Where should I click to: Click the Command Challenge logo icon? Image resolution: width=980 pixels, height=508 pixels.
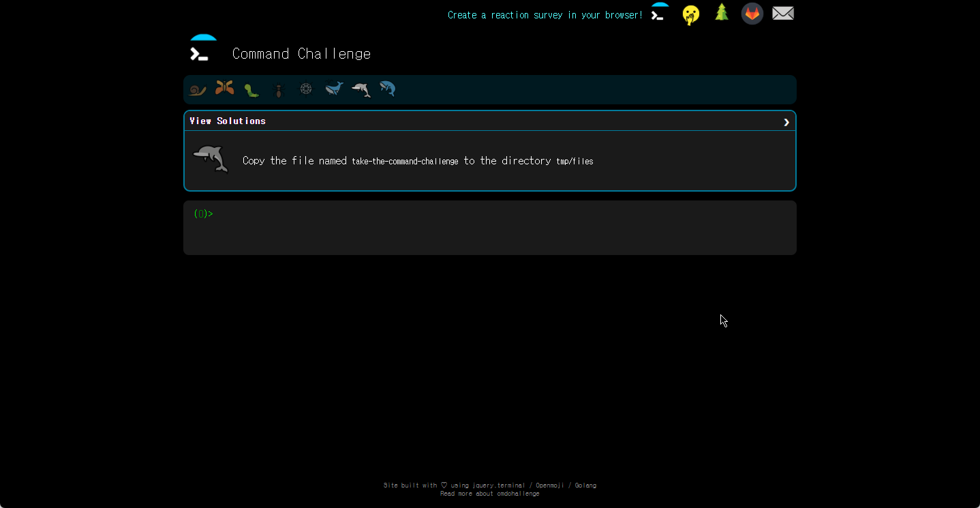point(202,49)
